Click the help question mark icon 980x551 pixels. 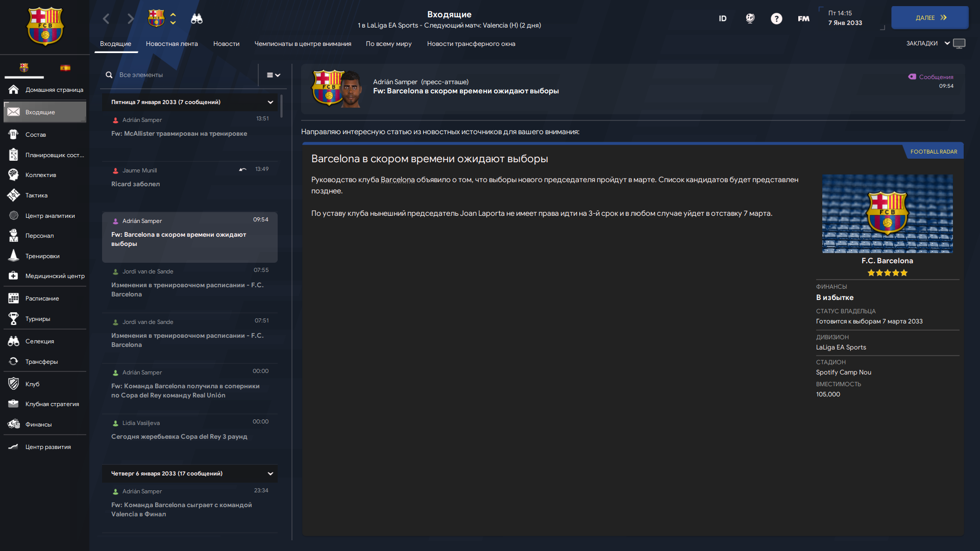coord(776,19)
